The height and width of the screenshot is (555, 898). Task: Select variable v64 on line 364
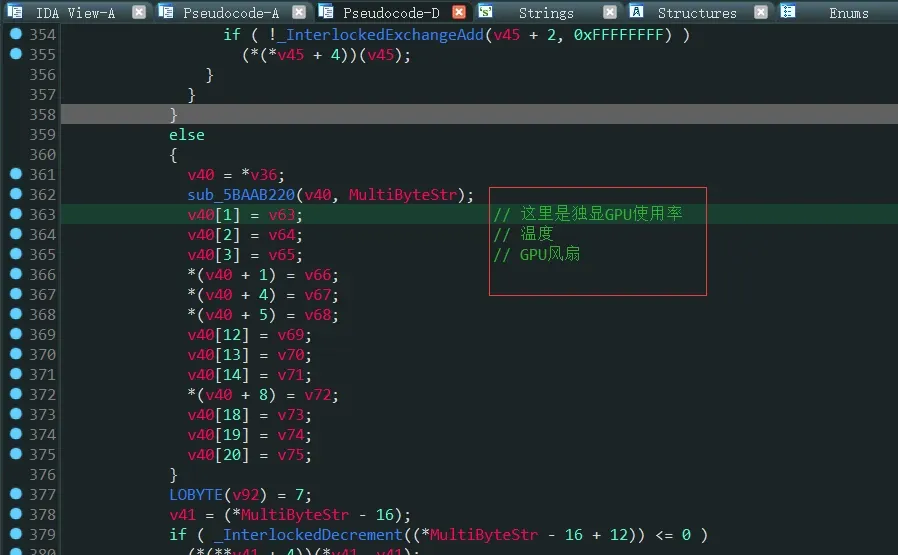point(281,235)
